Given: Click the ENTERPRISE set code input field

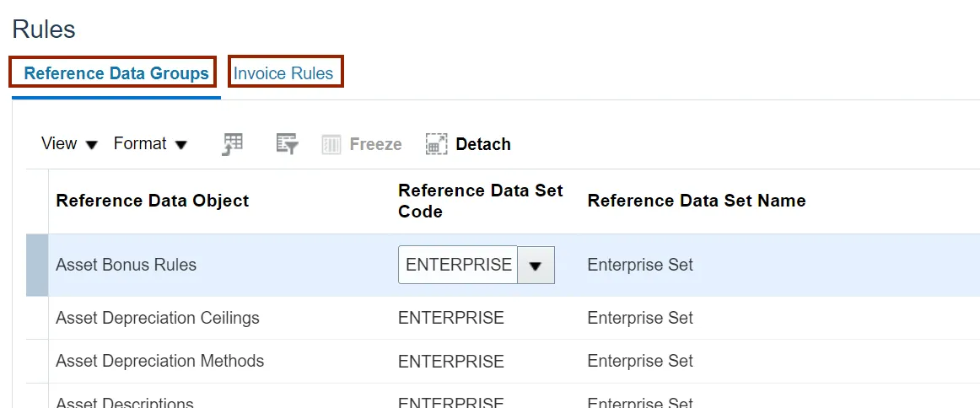Looking at the screenshot, I should tap(458, 265).
